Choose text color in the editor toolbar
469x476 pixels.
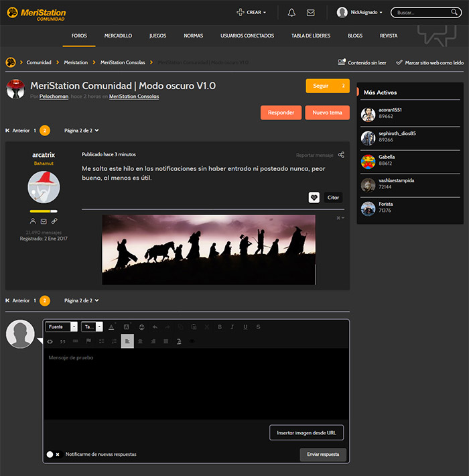coord(111,327)
